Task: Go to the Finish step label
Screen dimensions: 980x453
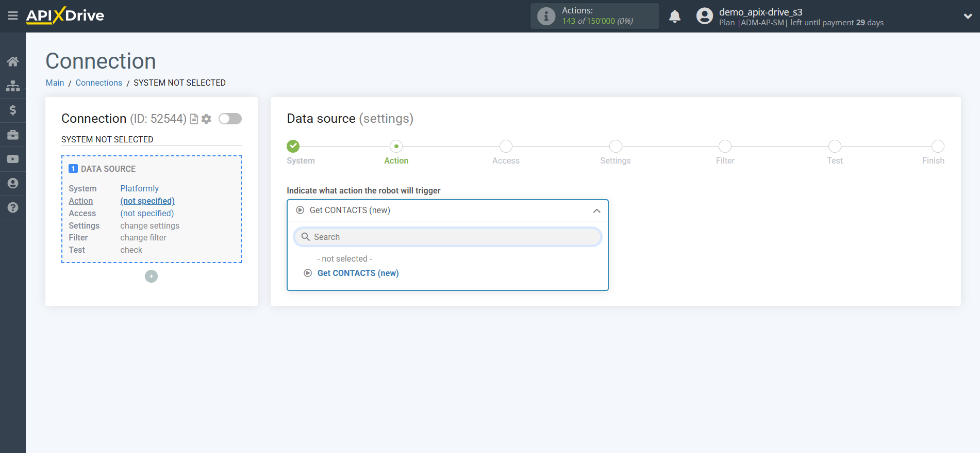Action: click(933, 161)
